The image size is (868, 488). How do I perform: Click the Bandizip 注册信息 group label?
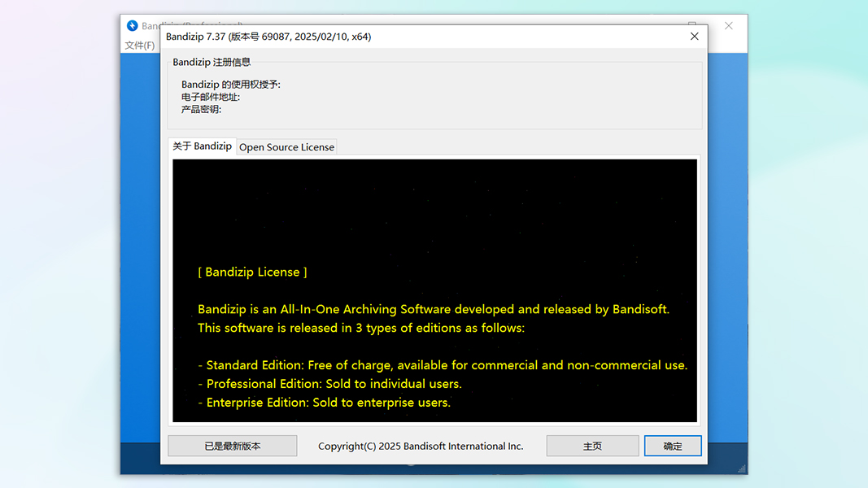[212, 62]
